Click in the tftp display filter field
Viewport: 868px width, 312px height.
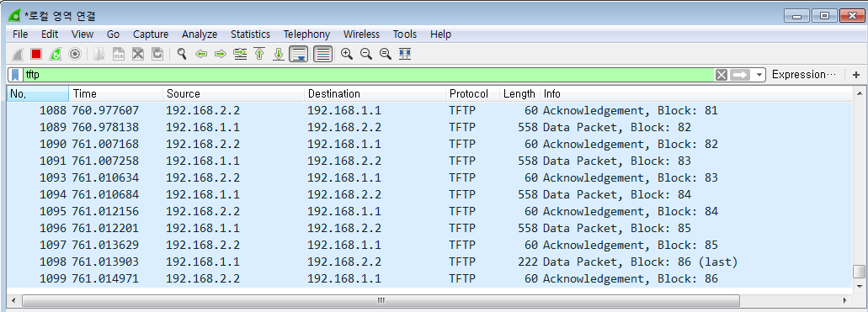click(368, 75)
